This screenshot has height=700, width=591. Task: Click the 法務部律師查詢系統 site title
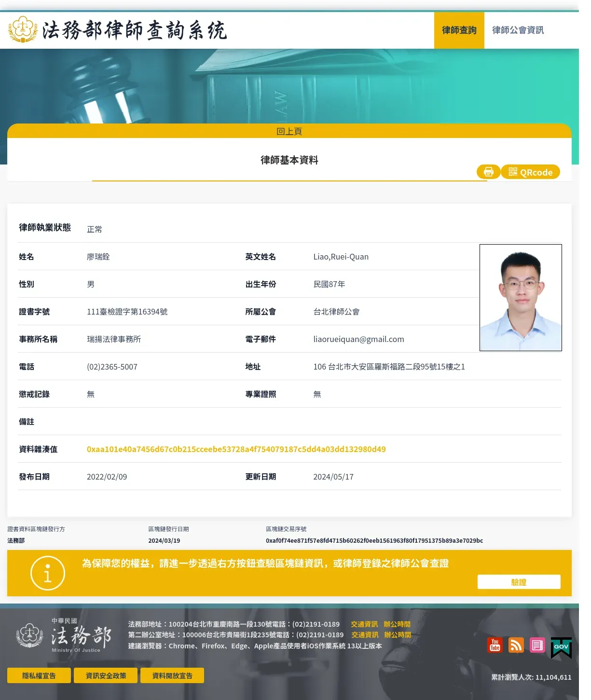(x=135, y=30)
